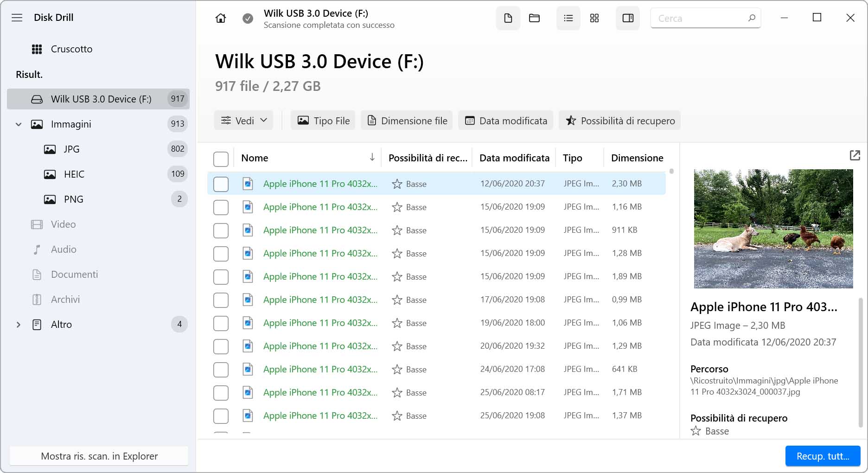This screenshot has height=473, width=868.
Task: Check the file dated 19/06/2020 18:00
Action: coord(221,323)
